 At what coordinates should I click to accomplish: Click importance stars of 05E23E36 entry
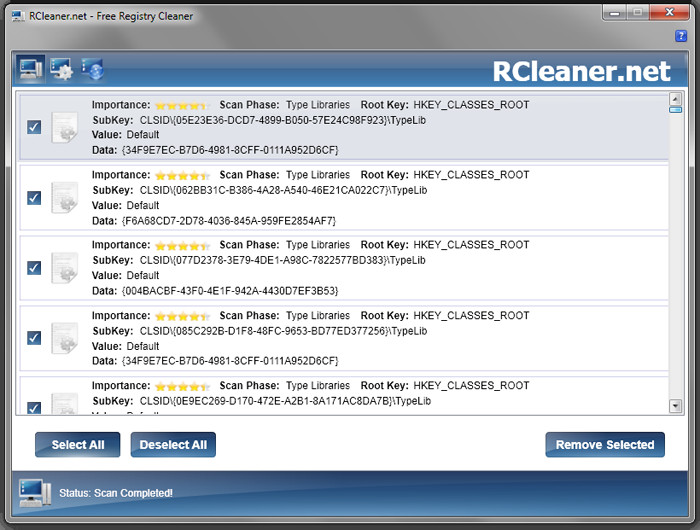(182, 105)
